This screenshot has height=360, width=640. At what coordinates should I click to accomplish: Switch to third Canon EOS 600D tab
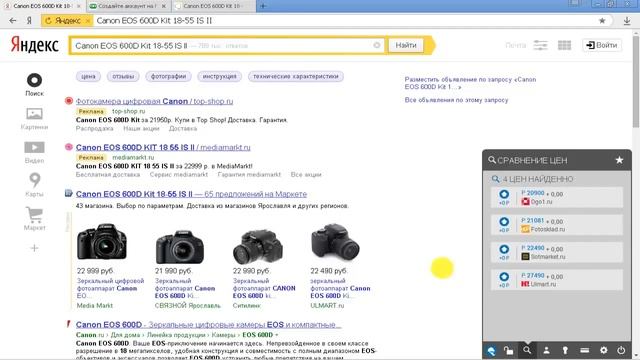214,6
